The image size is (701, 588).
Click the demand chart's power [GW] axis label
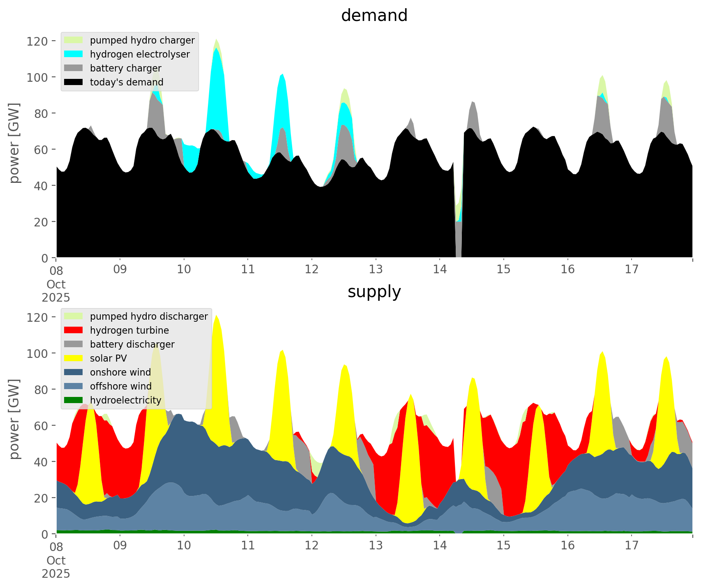(x=14, y=143)
